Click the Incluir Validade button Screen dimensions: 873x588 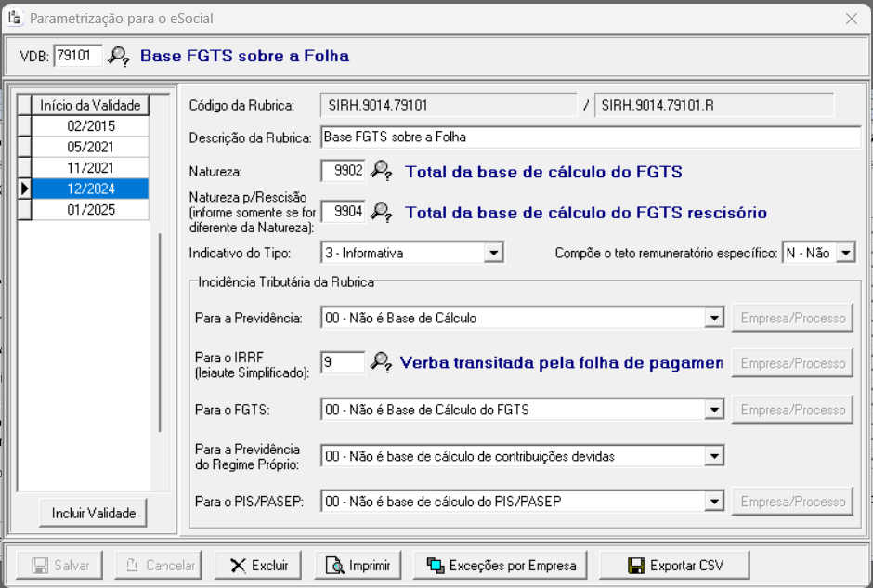(94, 513)
